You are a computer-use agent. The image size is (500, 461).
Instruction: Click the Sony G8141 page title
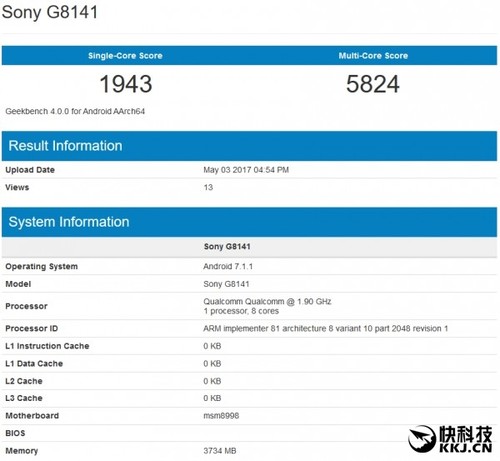[50, 12]
